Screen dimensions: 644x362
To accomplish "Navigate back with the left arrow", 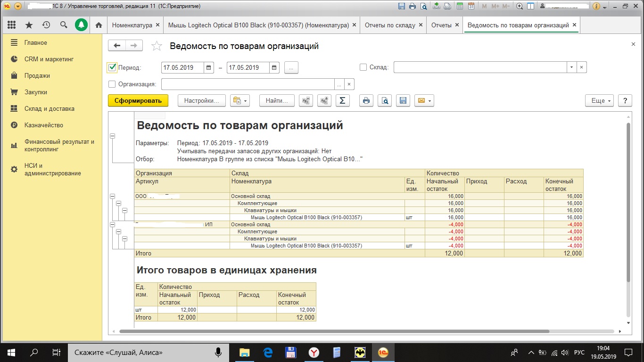I will click(x=117, y=46).
